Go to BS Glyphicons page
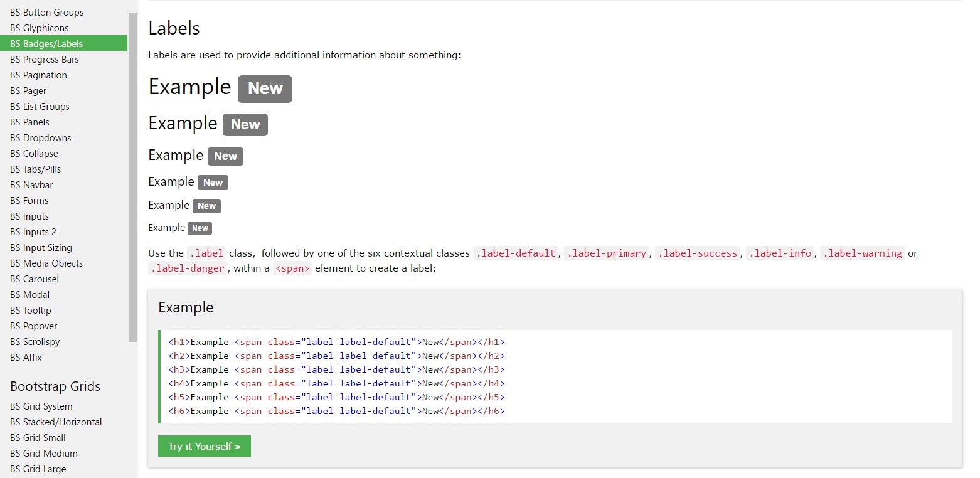Viewport: 980px width, 478px height. point(39,28)
